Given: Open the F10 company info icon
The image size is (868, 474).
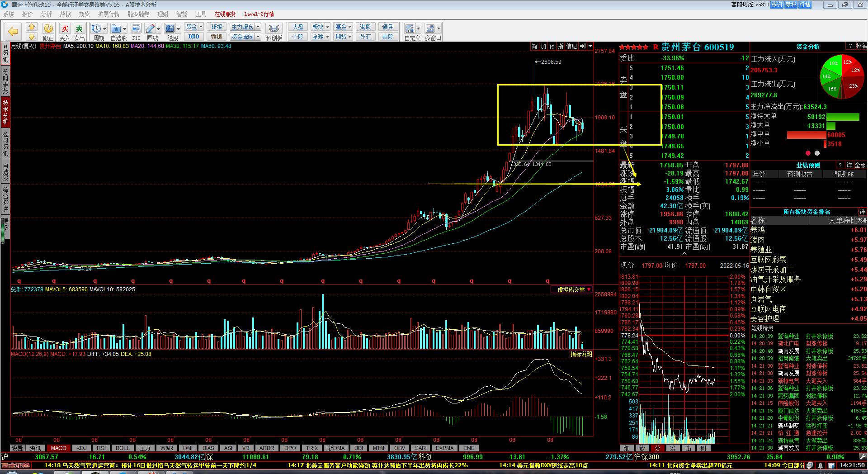Looking at the screenshot, I should pyautogui.click(x=136, y=28).
